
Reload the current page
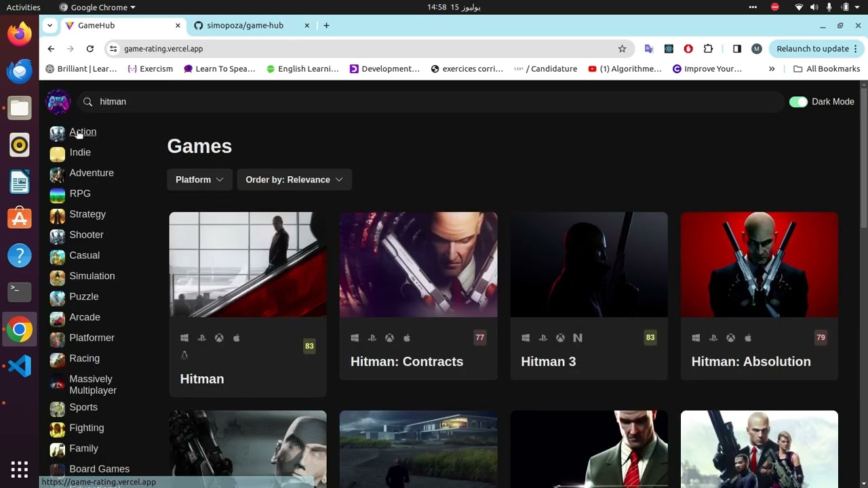(90, 49)
